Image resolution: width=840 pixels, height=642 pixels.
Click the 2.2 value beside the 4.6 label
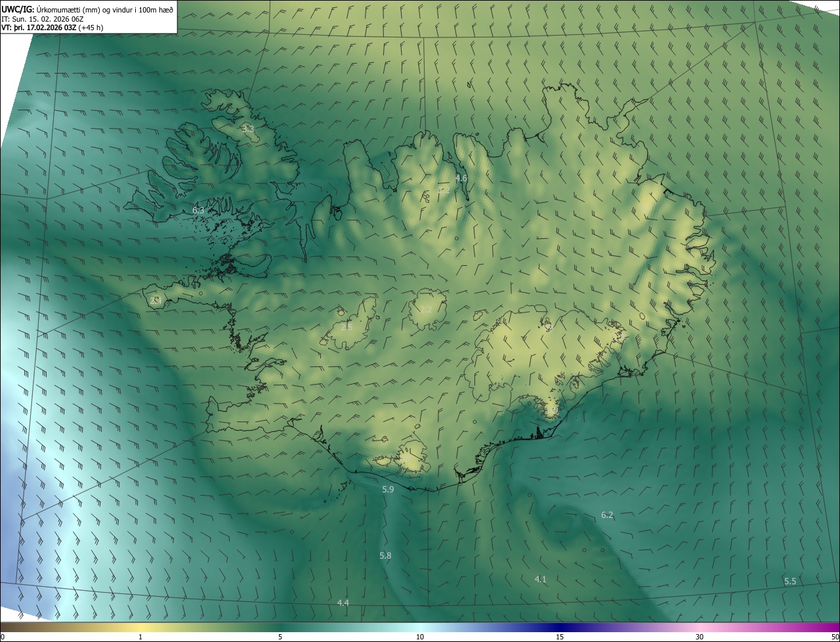[444, 190]
